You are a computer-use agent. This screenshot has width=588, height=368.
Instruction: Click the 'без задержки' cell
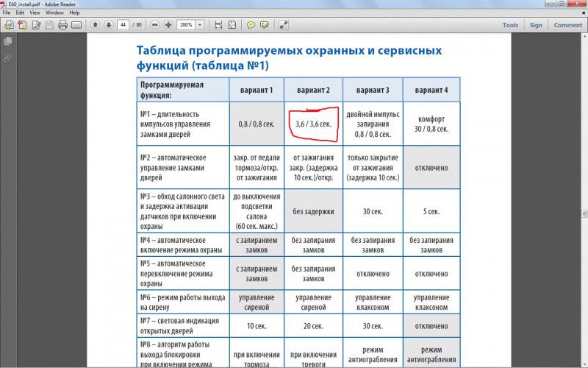click(x=314, y=211)
